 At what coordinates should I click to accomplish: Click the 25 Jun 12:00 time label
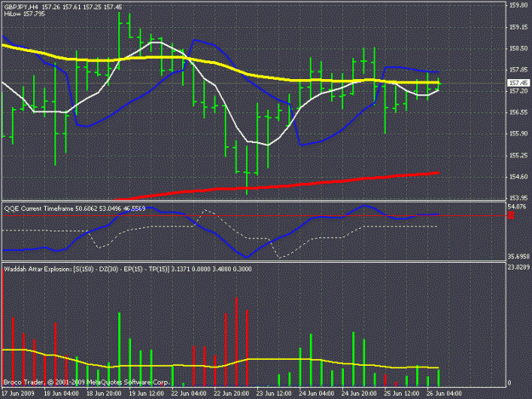[x=402, y=393]
